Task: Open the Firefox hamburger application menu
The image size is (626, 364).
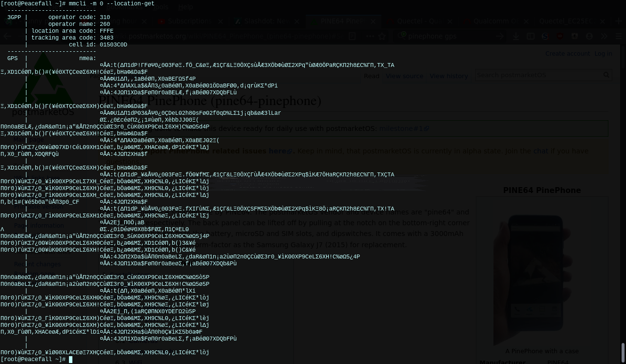Action: point(618,36)
